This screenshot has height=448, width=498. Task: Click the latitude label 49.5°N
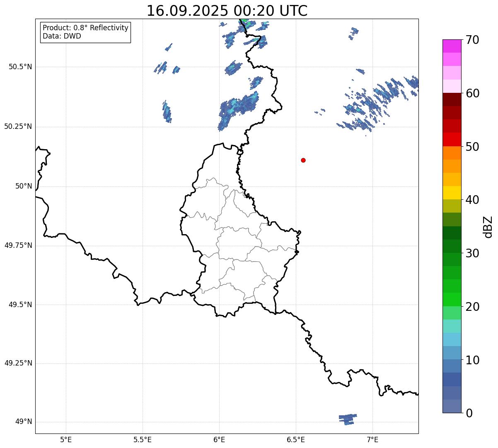coord(20,305)
